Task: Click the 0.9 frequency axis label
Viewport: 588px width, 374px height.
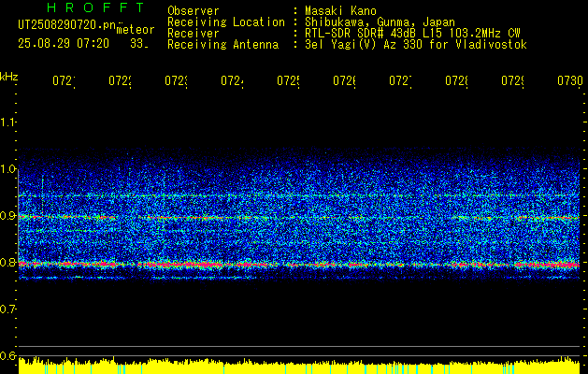Action: coord(8,216)
